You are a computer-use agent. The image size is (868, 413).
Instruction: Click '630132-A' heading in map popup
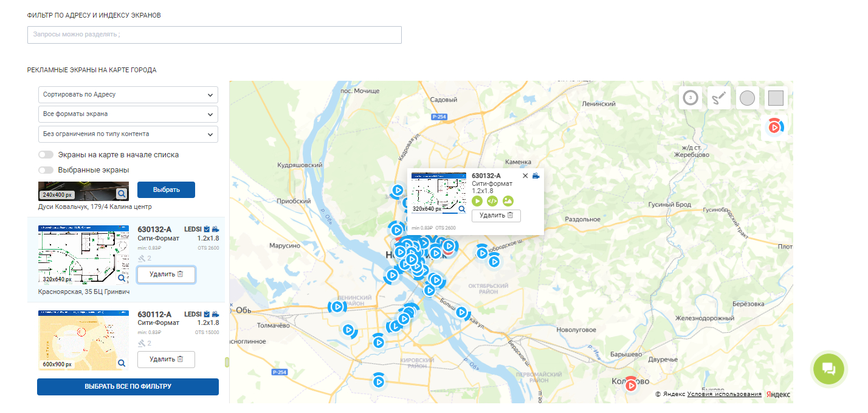click(486, 176)
